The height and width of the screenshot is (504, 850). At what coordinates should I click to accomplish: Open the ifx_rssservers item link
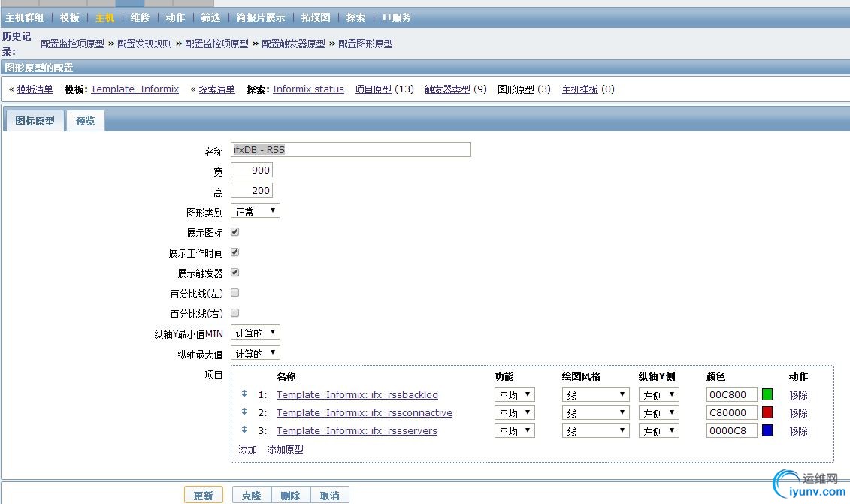(357, 431)
